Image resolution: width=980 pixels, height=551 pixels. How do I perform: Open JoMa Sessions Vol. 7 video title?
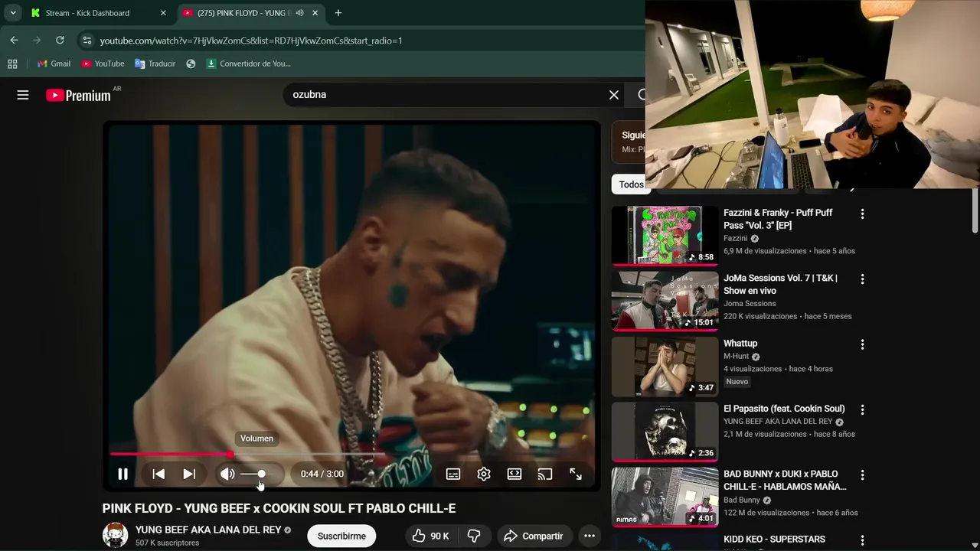point(780,284)
